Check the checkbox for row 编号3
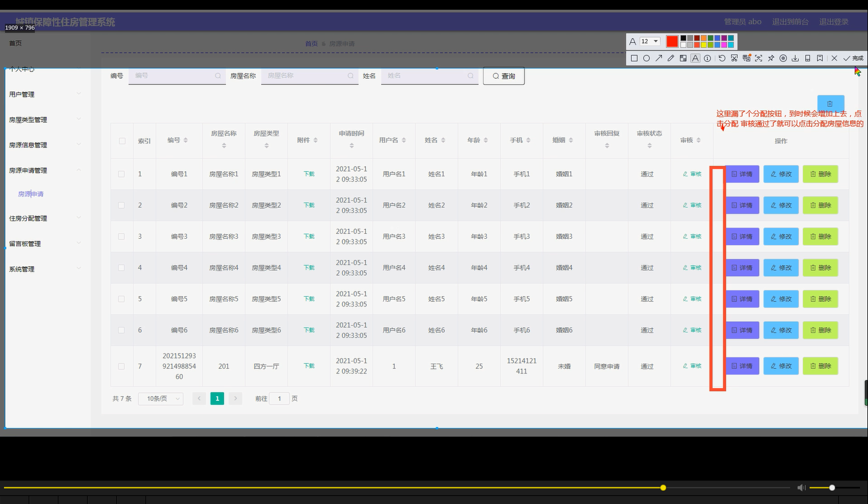 pos(121,237)
